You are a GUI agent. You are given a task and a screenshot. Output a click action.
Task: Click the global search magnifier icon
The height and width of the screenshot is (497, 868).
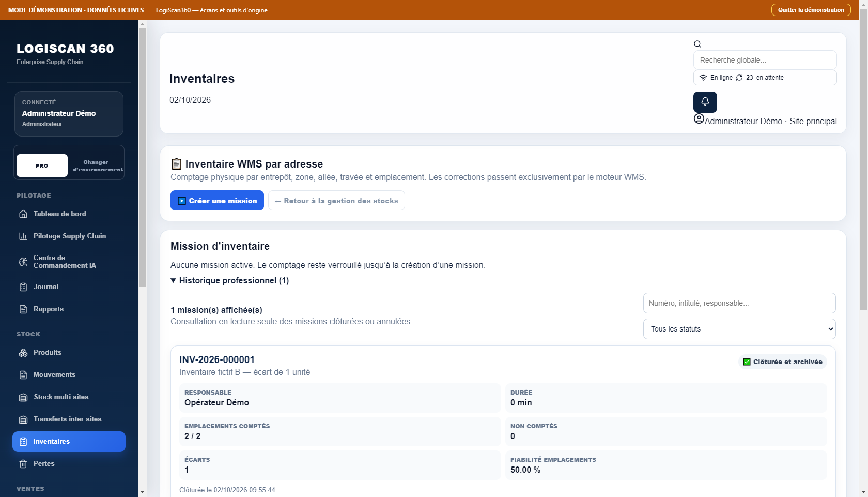coord(698,44)
